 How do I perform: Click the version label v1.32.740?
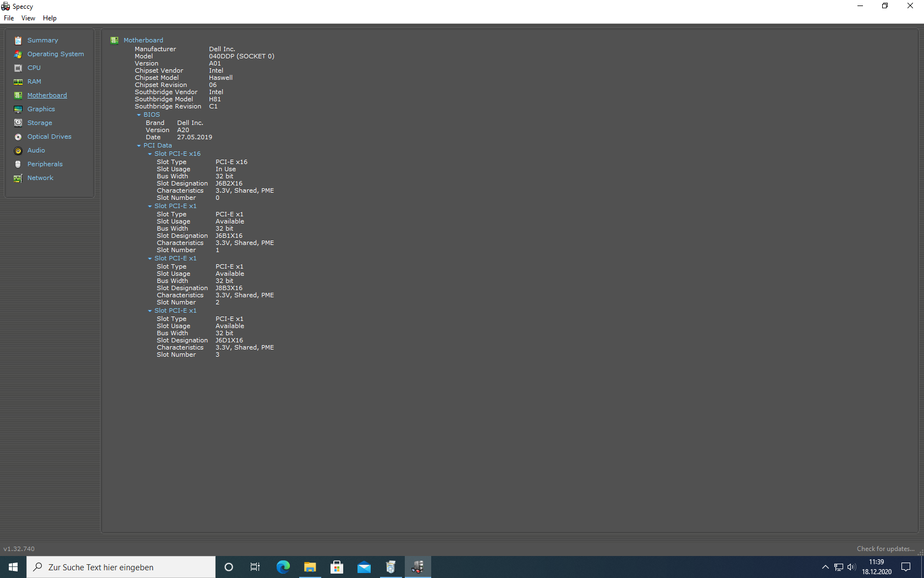click(19, 549)
